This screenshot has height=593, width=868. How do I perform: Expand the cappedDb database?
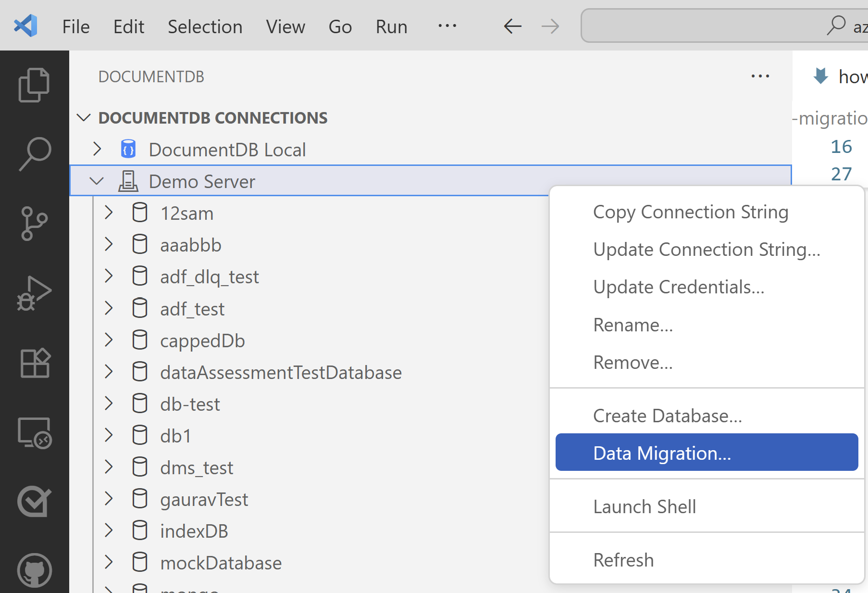pos(109,340)
